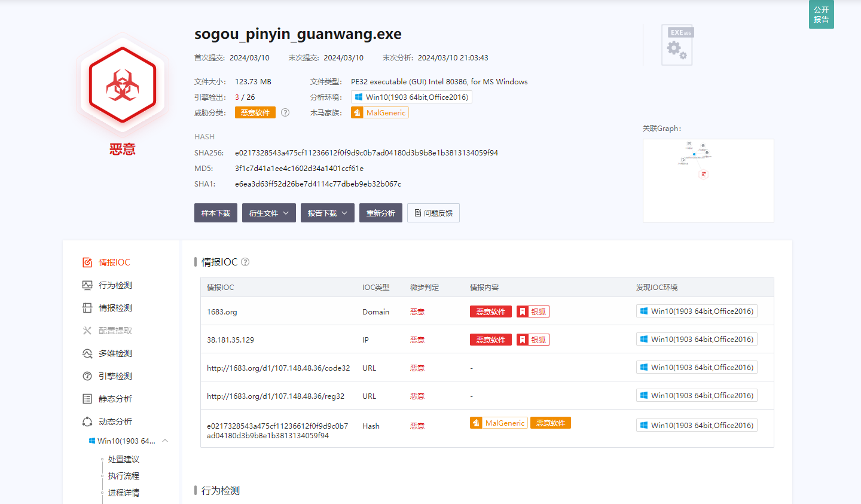Screen dimensions: 861x504
Task: Click the 样本下载 button
Action: pyautogui.click(x=216, y=213)
